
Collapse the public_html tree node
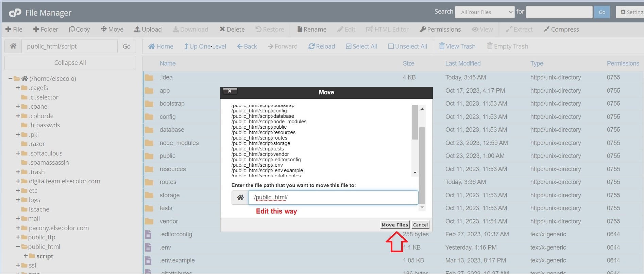(x=18, y=247)
